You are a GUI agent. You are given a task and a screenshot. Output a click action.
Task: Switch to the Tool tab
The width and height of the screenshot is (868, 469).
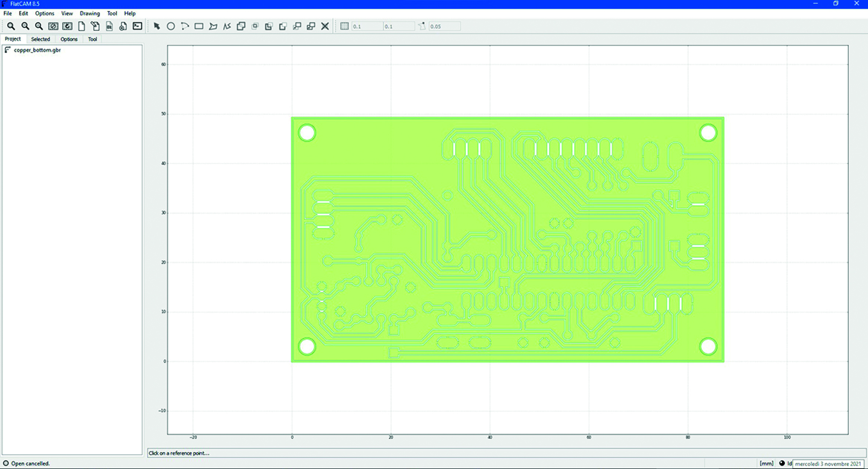pos(93,39)
